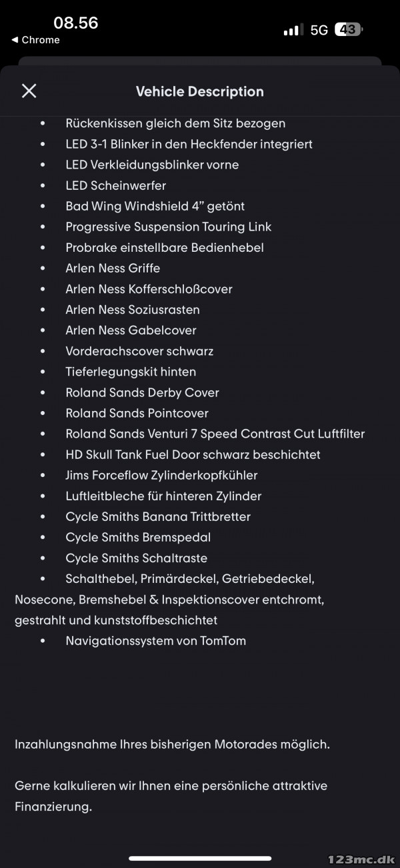This screenshot has height=868, width=400.
Task: Close the Vehicle Description panel
Action: (x=29, y=91)
